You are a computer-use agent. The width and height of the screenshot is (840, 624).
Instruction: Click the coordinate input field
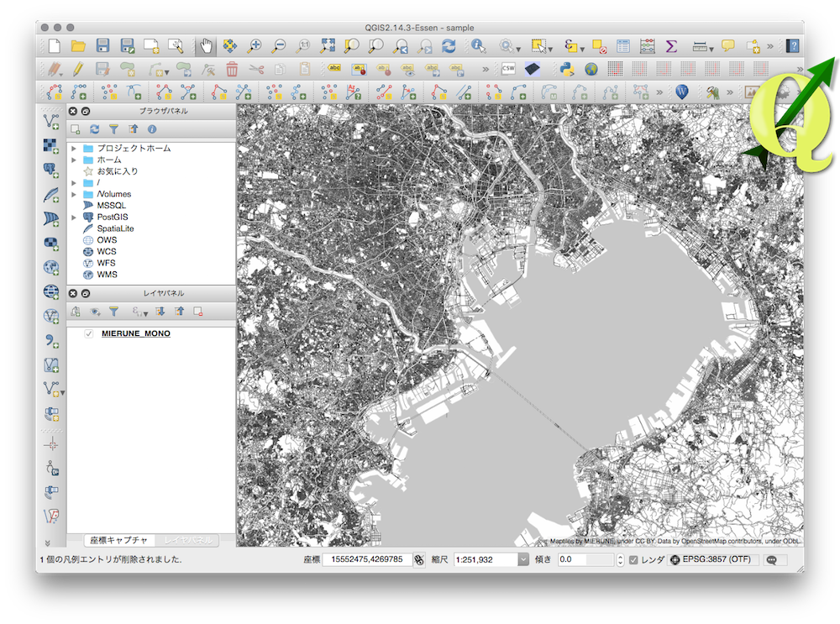click(367, 559)
